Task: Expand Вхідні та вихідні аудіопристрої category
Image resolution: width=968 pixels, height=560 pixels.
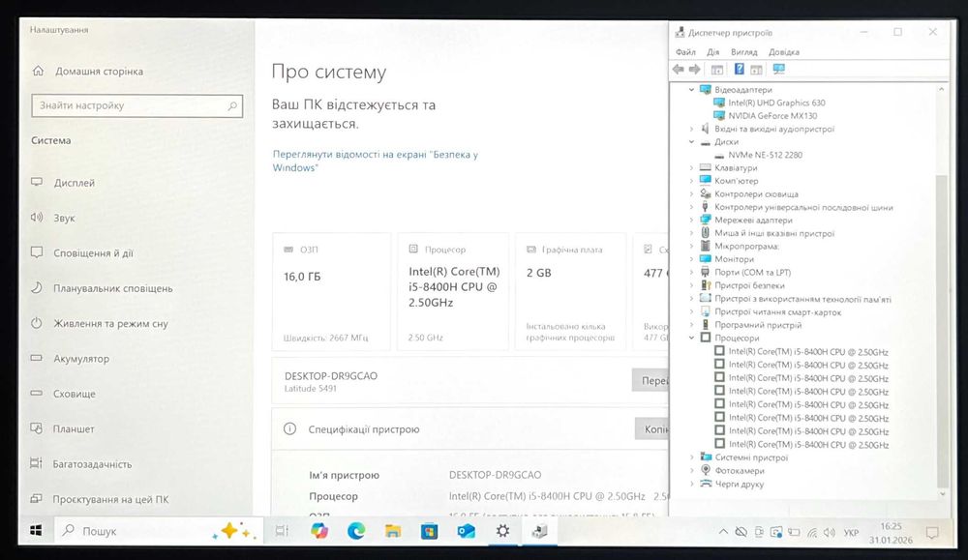Action: (x=691, y=129)
